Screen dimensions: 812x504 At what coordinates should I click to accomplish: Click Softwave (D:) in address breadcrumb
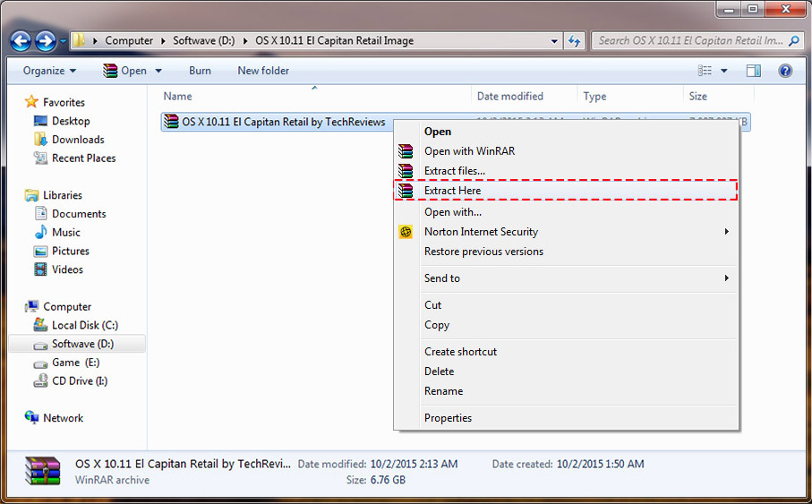(x=203, y=40)
